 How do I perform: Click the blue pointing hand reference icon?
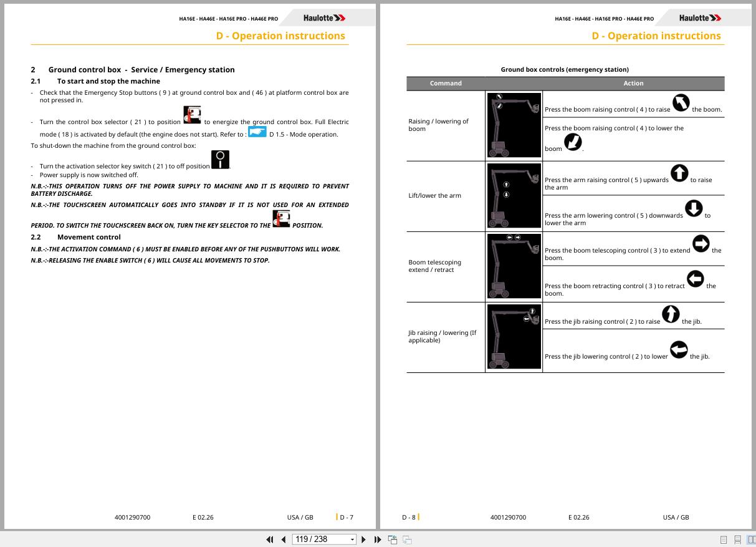click(x=257, y=132)
